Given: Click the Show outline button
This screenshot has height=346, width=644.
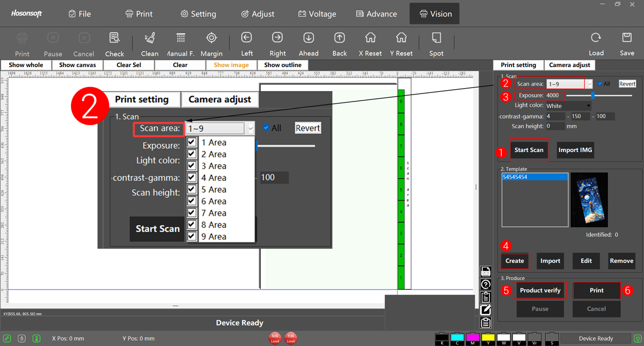Looking at the screenshot, I should [x=283, y=65].
